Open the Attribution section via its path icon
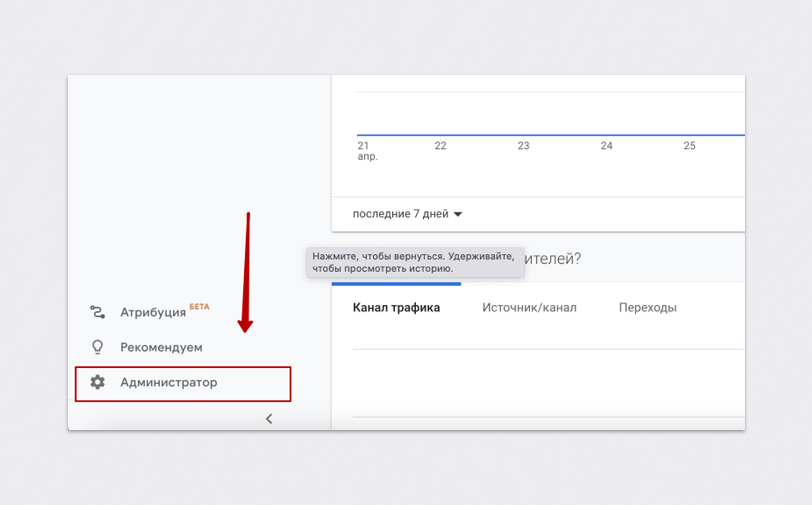The image size is (812, 505). [97, 312]
